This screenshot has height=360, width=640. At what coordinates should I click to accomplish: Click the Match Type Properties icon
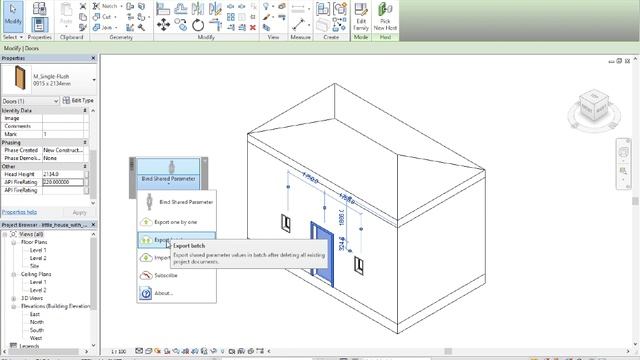[83, 27]
